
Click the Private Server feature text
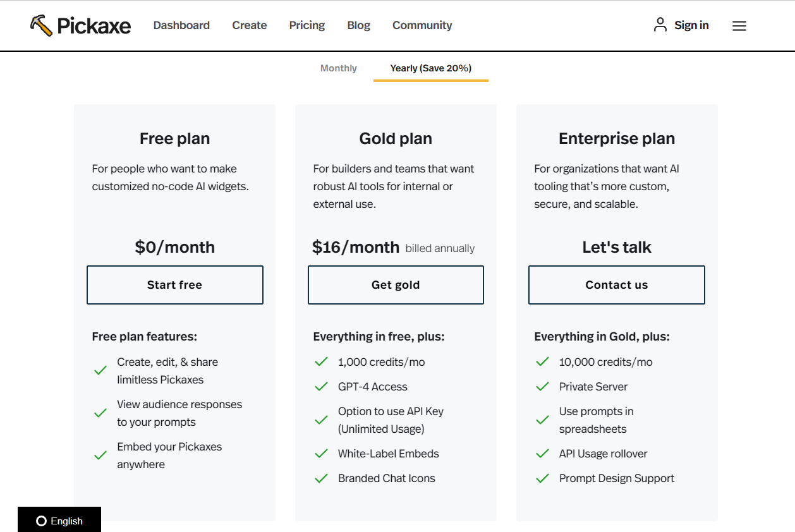593,387
